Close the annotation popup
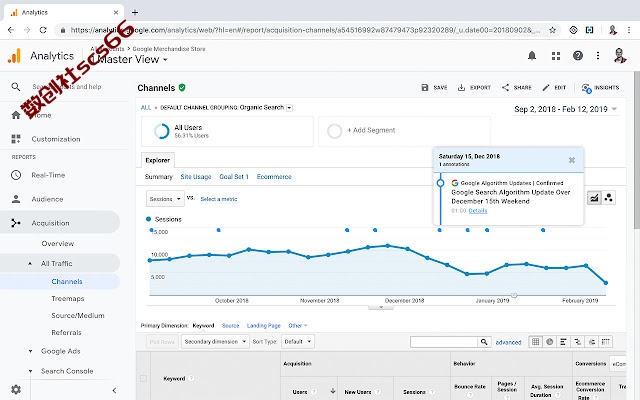The image size is (640, 400). pyautogui.click(x=572, y=160)
